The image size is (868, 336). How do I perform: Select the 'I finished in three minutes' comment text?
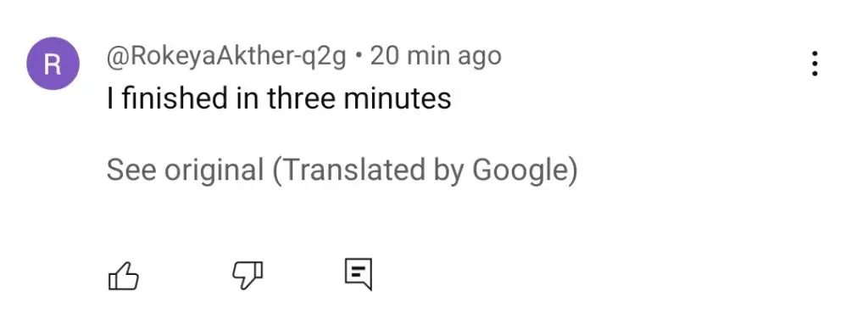click(279, 98)
